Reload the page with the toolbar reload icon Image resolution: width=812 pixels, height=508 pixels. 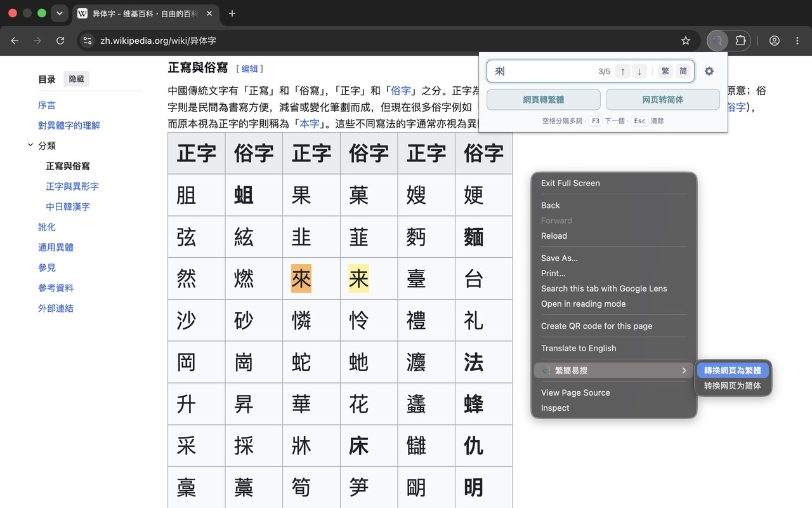pos(60,41)
